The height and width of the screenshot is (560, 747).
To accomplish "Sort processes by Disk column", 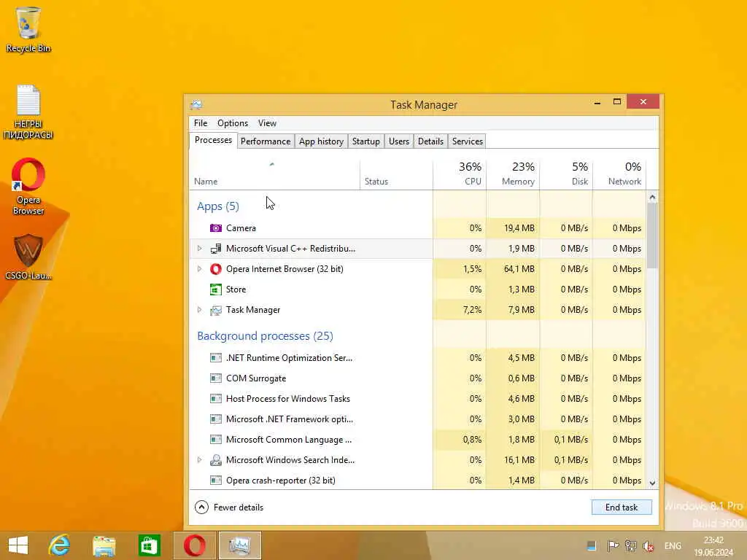I will tap(566, 175).
